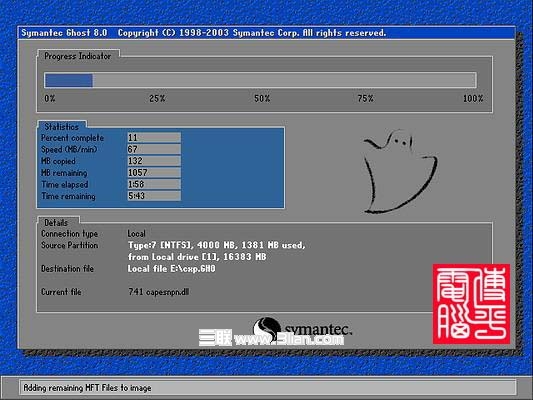Click the 100% progress scale mark
This screenshot has height=400, width=533.
coord(473,99)
